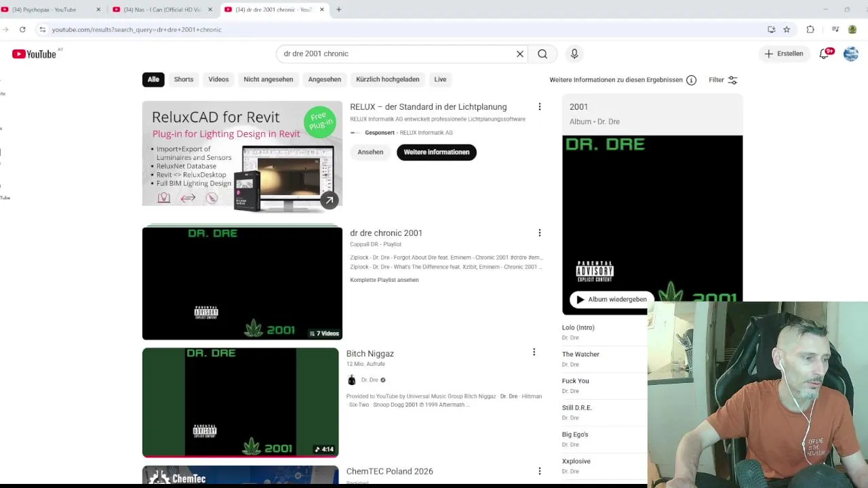868x488 pixels.
Task: Click the Ansehen button on the ad
Action: point(370,152)
